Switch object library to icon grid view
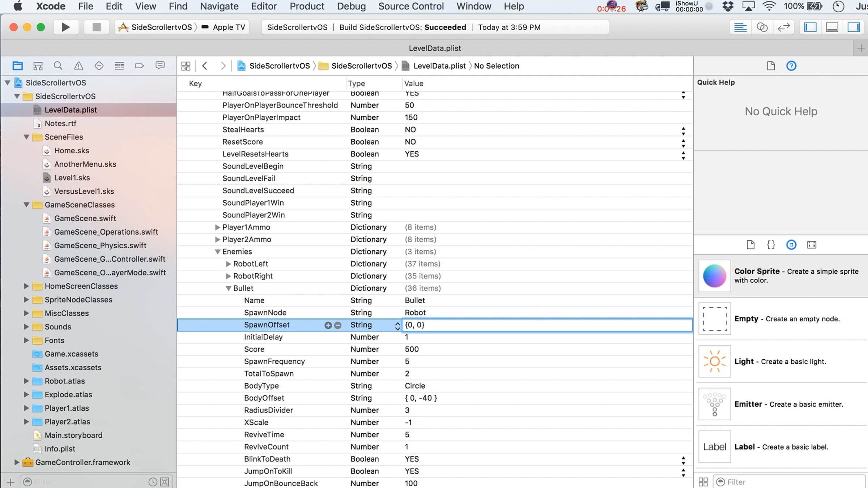Image resolution: width=868 pixels, height=488 pixels. 703,481
